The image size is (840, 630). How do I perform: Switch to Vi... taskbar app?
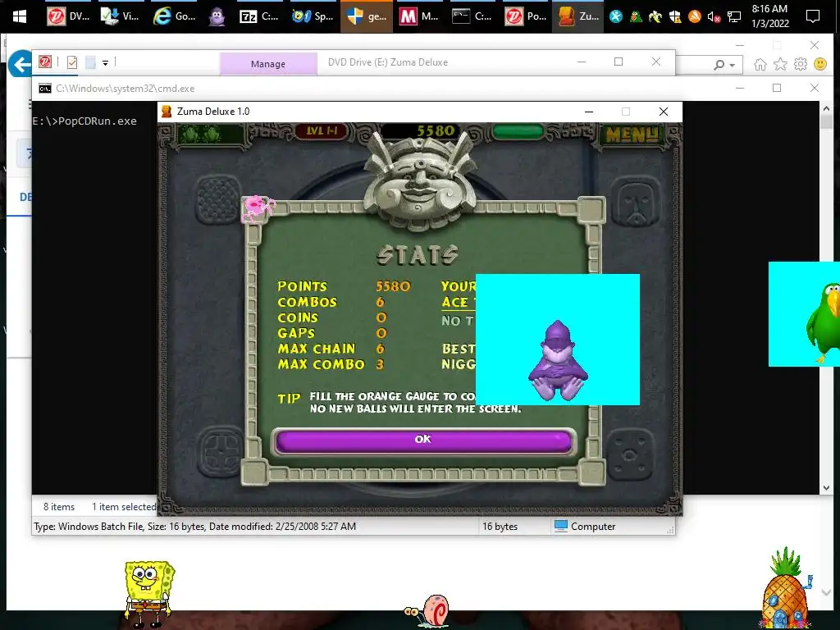click(121, 16)
